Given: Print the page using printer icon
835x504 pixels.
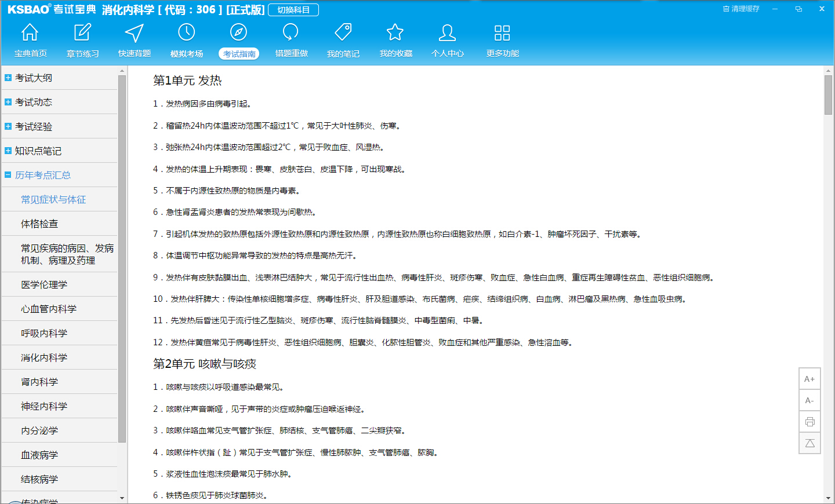Looking at the screenshot, I should point(809,422).
